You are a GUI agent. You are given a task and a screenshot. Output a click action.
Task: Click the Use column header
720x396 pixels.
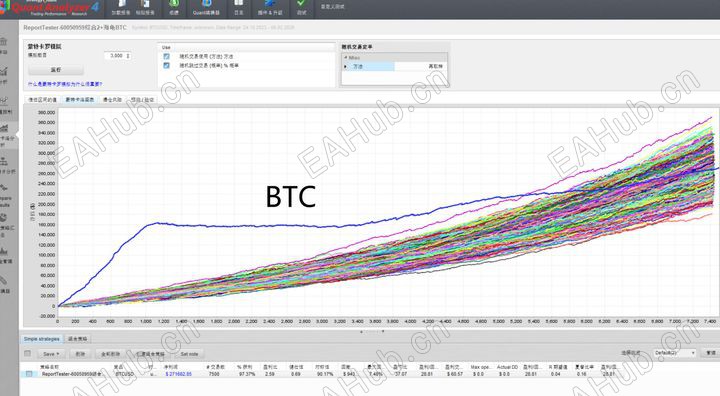click(x=166, y=47)
